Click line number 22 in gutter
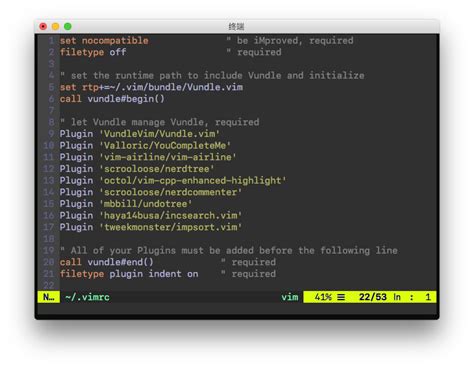474x369 pixels. point(49,286)
